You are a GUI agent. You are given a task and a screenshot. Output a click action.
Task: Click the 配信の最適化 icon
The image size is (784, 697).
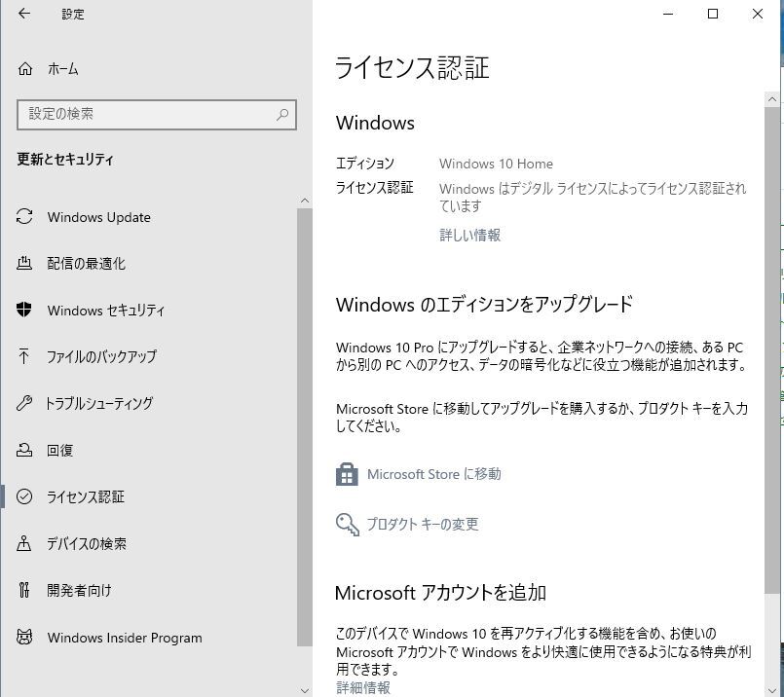pyautogui.click(x=24, y=263)
